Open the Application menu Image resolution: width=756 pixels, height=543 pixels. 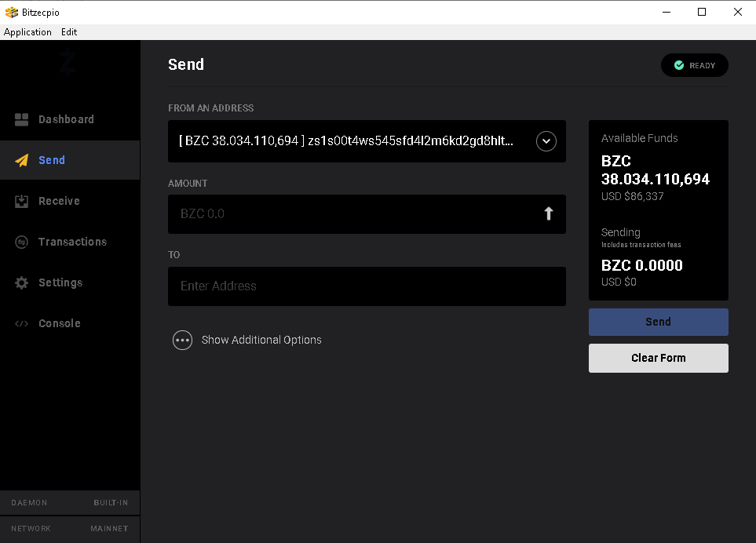[x=27, y=31]
